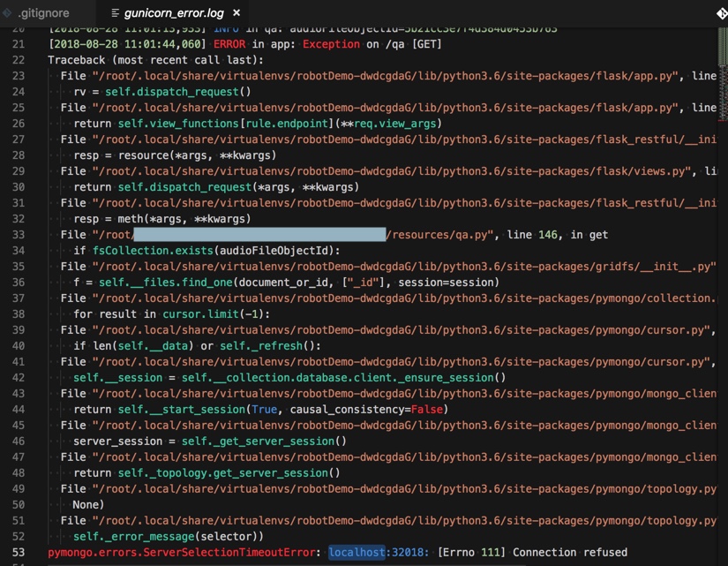728x566 pixels.
Task: Click the 'flask/views.py' path on line 29
Action: click(641, 171)
